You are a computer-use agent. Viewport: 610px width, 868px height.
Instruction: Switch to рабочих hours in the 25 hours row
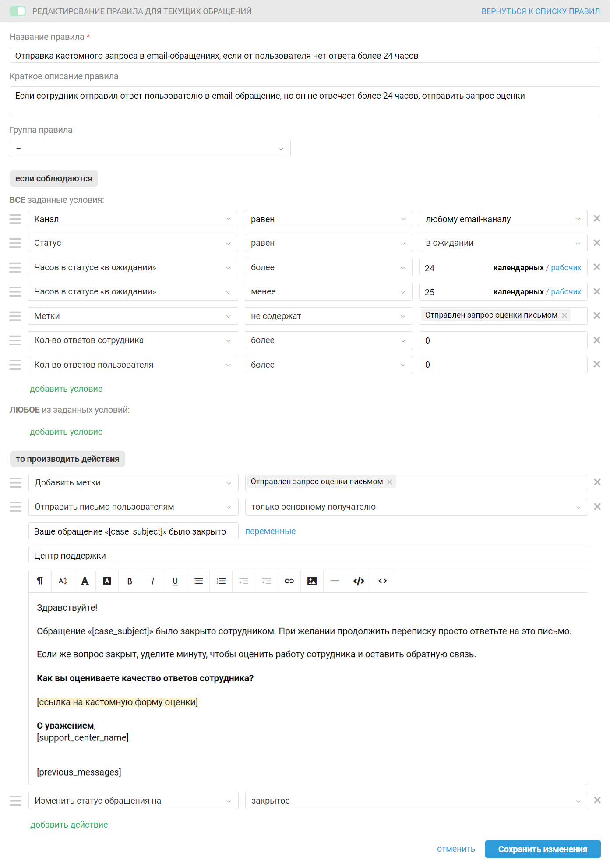point(566,292)
